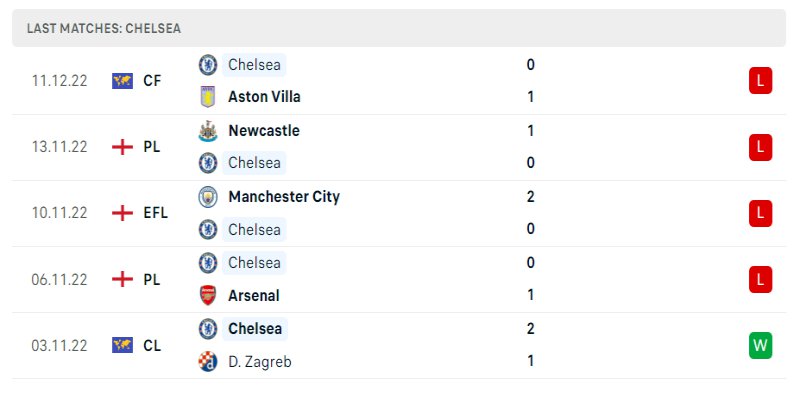Click the Newcastle club crest icon

pos(208,130)
